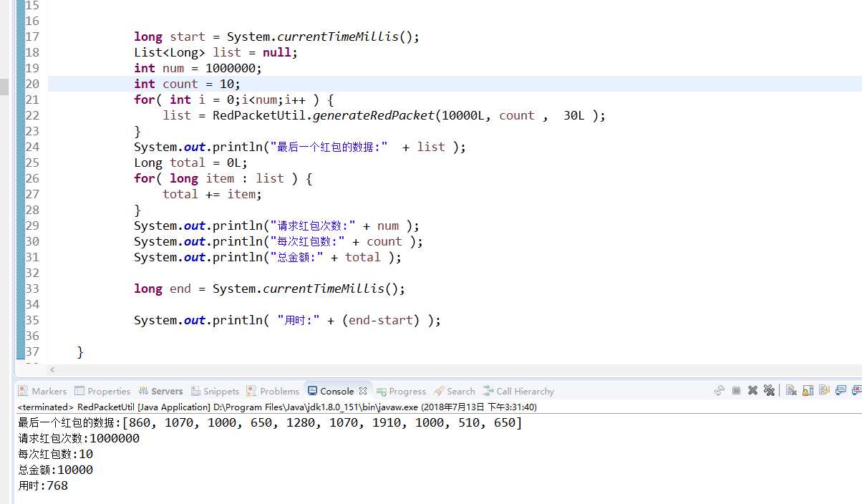Image resolution: width=862 pixels, height=504 pixels.
Task: Click console output '用时:768'
Action: point(43,485)
